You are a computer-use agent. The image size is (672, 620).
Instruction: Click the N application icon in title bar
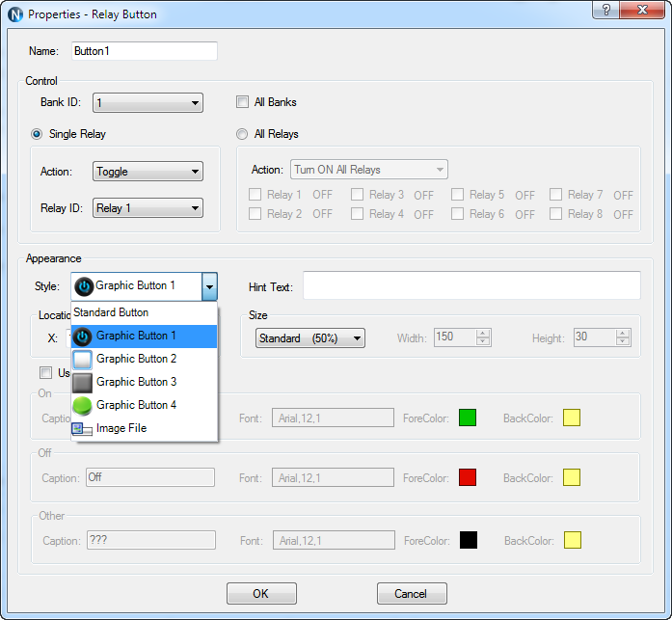click(15, 14)
